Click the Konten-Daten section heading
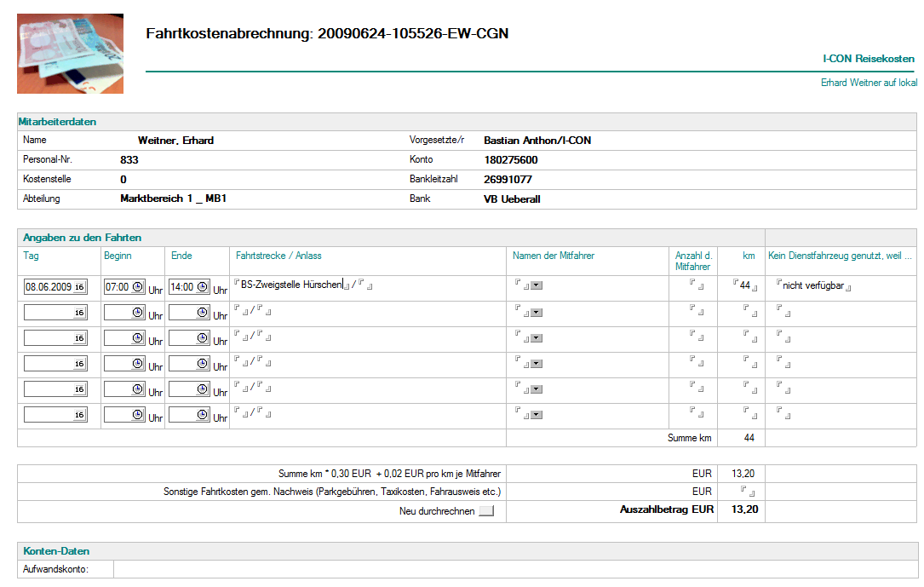This screenshot has height=587, width=924. [x=56, y=551]
